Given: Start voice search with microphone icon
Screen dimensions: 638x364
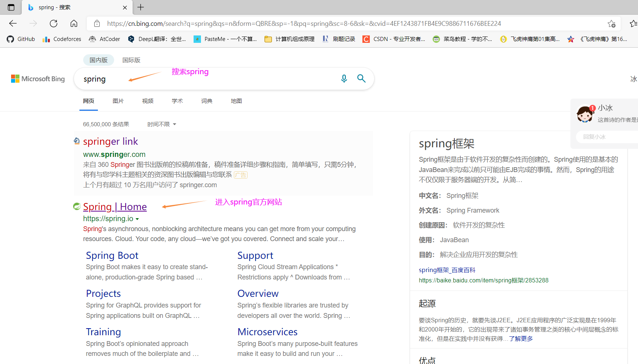Looking at the screenshot, I should pyautogui.click(x=344, y=79).
